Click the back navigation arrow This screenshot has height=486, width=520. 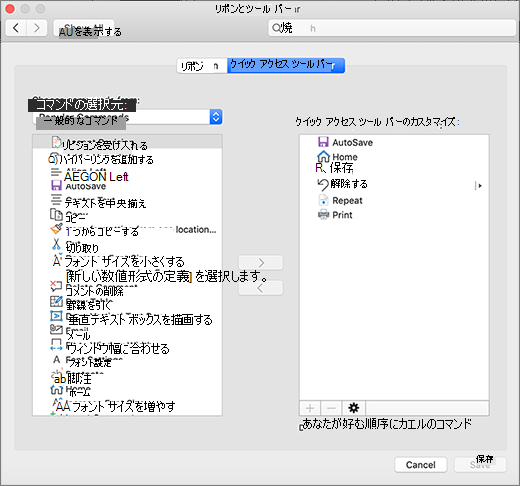[x=16, y=28]
